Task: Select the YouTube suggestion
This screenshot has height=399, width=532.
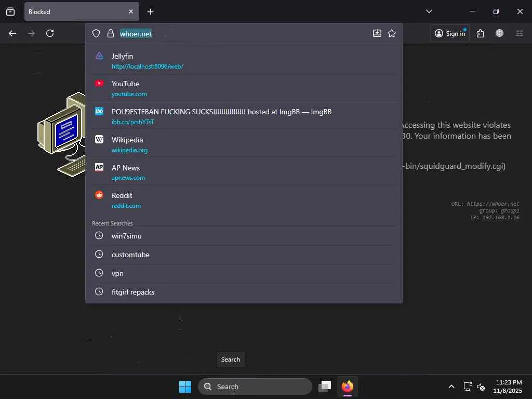Action: 244,88
